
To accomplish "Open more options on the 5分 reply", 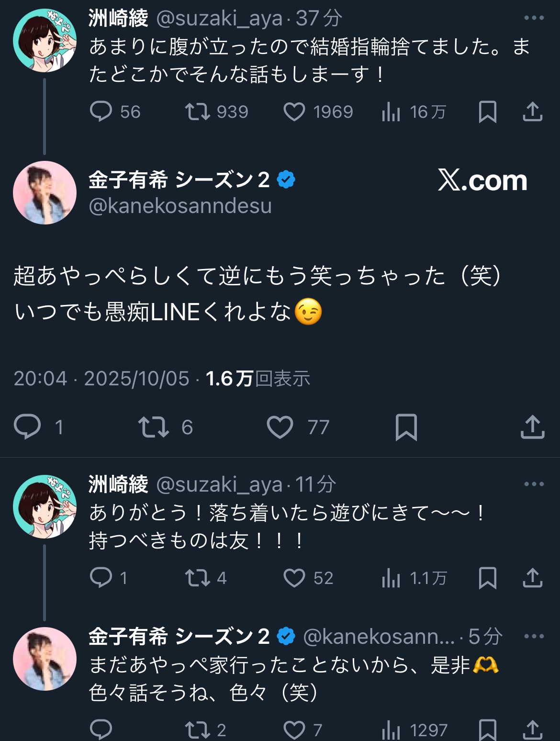I will (x=534, y=636).
